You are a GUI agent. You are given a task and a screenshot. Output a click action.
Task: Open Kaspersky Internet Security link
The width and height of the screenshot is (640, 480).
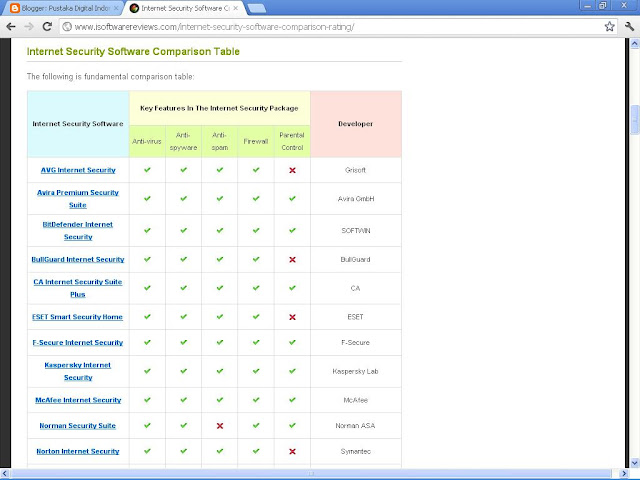point(78,371)
